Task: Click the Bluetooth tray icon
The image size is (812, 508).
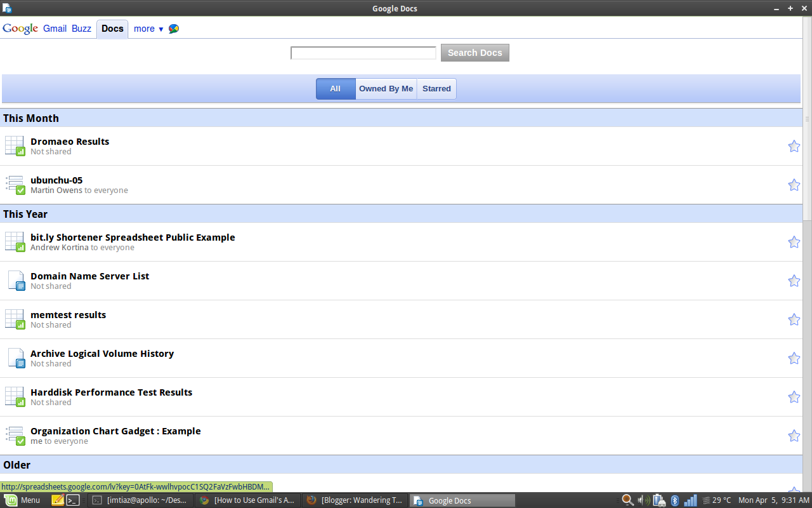Action: point(675,500)
